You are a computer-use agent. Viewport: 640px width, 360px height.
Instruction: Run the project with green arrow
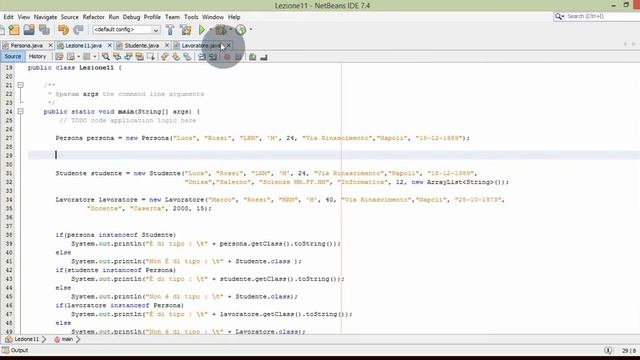tap(202, 30)
